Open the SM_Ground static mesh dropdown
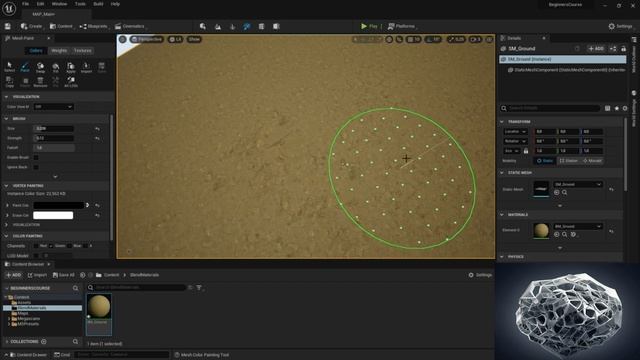Image resolution: width=640 pixels, height=360 pixels. [x=578, y=184]
